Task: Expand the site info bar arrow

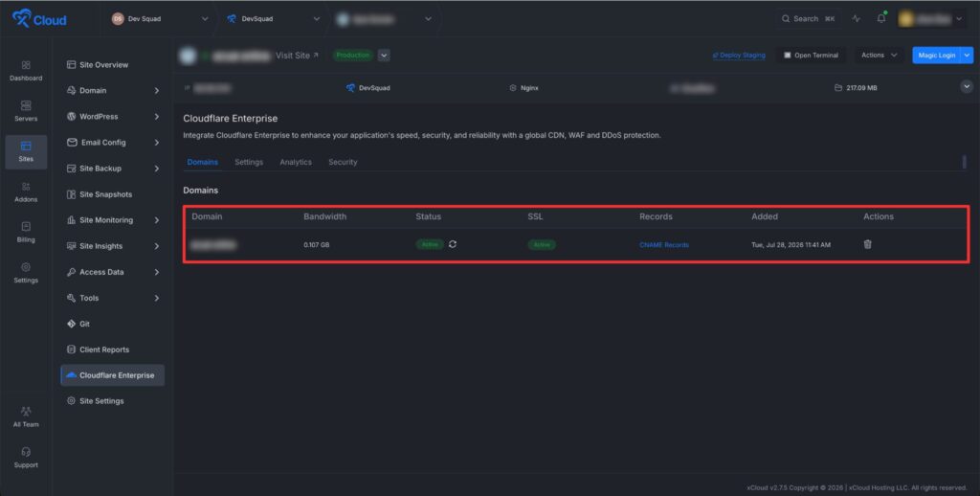Action: [x=967, y=87]
